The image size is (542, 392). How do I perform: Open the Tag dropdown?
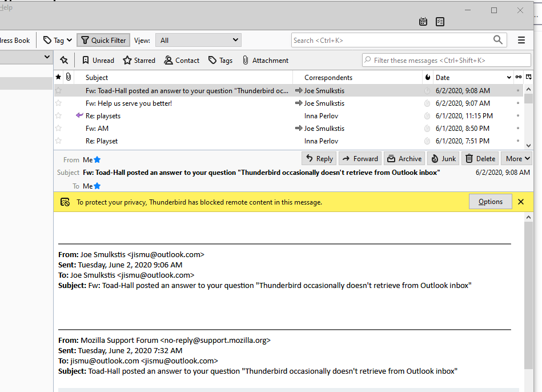coord(57,40)
